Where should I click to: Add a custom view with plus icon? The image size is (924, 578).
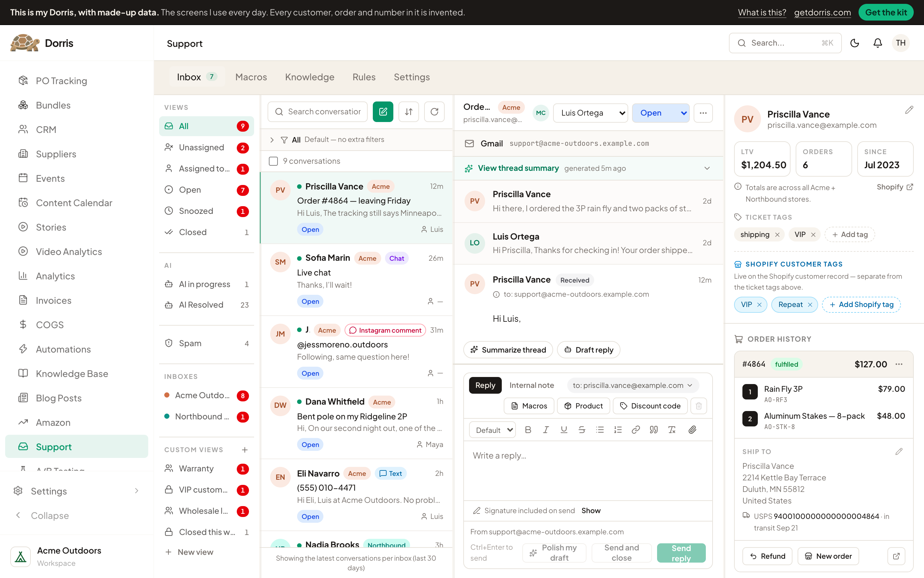pyautogui.click(x=245, y=450)
